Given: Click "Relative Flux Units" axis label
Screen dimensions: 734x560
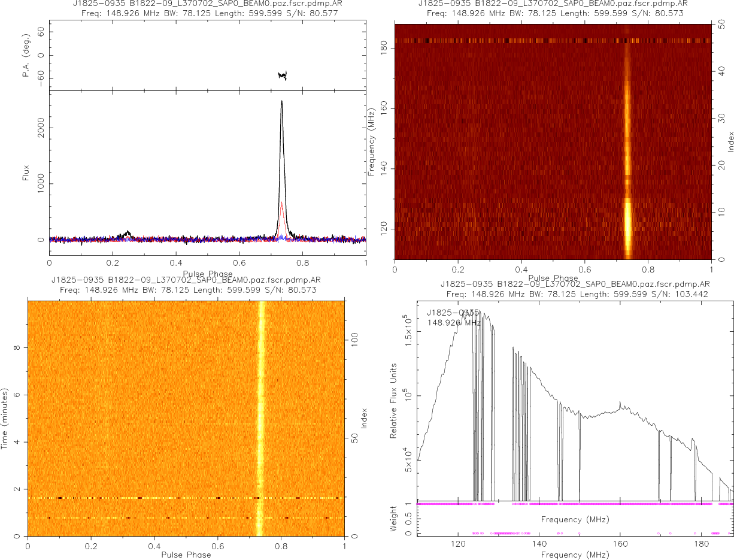Looking at the screenshot, I should click(394, 401).
